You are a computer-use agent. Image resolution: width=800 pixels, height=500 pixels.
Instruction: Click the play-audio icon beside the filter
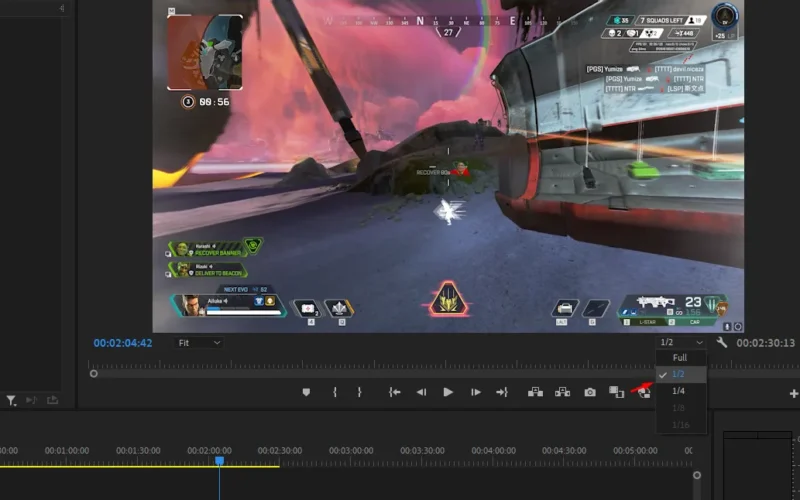pyautogui.click(x=32, y=401)
